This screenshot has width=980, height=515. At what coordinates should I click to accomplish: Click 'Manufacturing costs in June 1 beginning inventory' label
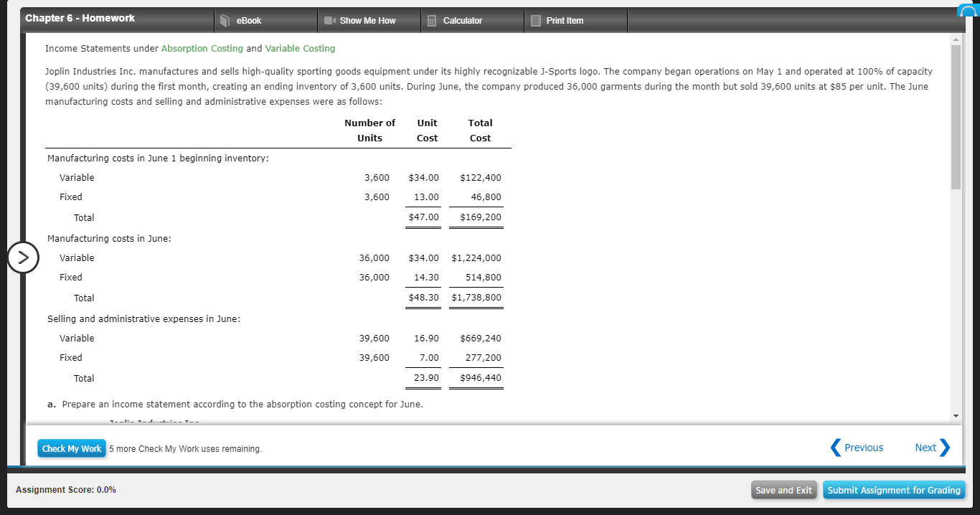[158, 158]
